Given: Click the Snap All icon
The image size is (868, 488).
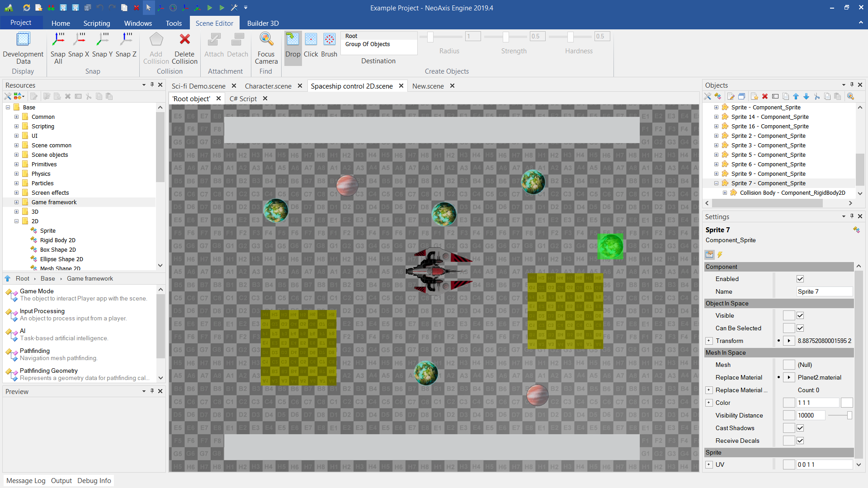Looking at the screenshot, I should coord(58,40).
